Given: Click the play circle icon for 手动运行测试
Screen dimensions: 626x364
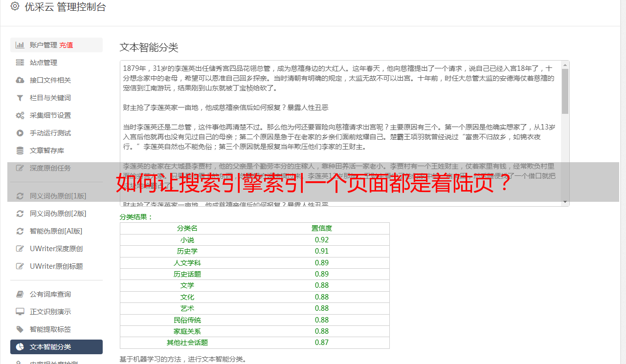Looking at the screenshot, I should coord(20,133).
